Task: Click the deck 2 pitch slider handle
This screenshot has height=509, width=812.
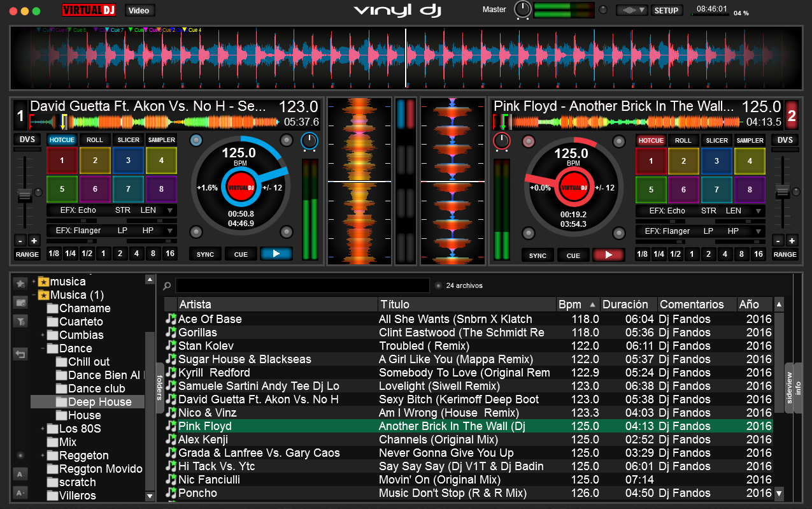Action: click(782, 191)
